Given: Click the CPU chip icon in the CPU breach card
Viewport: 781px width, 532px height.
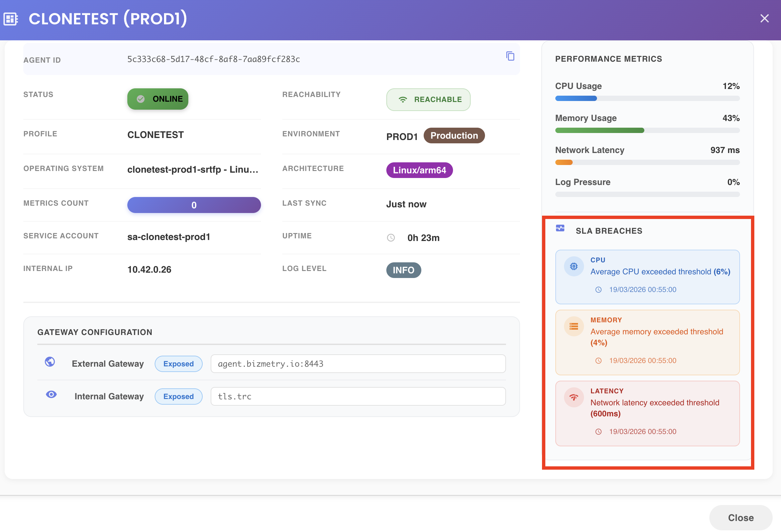Looking at the screenshot, I should click(574, 267).
